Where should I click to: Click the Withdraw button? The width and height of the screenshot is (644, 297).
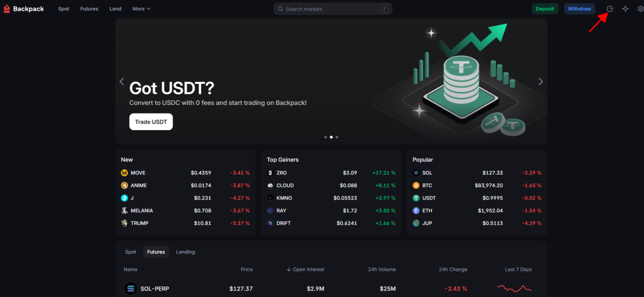tap(580, 9)
